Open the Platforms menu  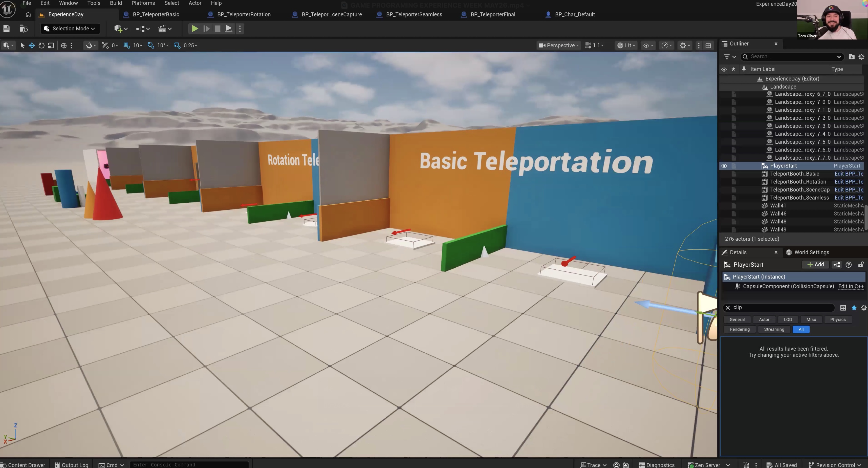[x=143, y=3]
